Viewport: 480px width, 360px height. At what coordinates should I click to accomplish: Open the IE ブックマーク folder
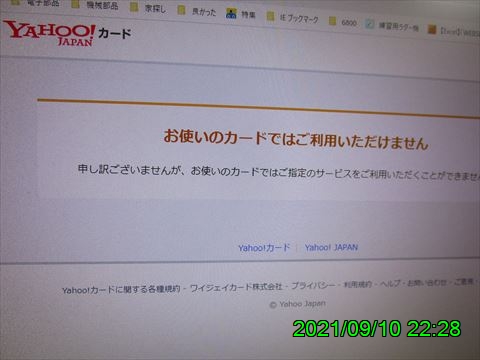[x=292, y=18]
